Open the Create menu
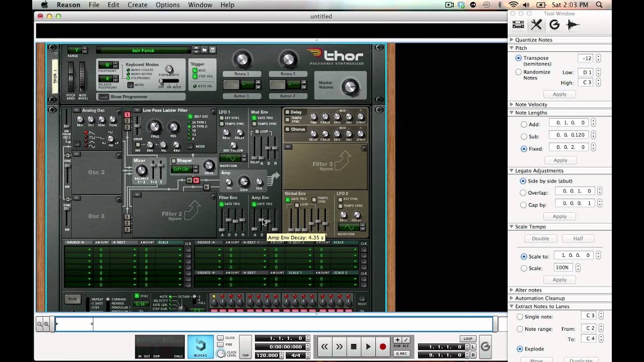The height and width of the screenshot is (362, 644). (x=137, y=5)
